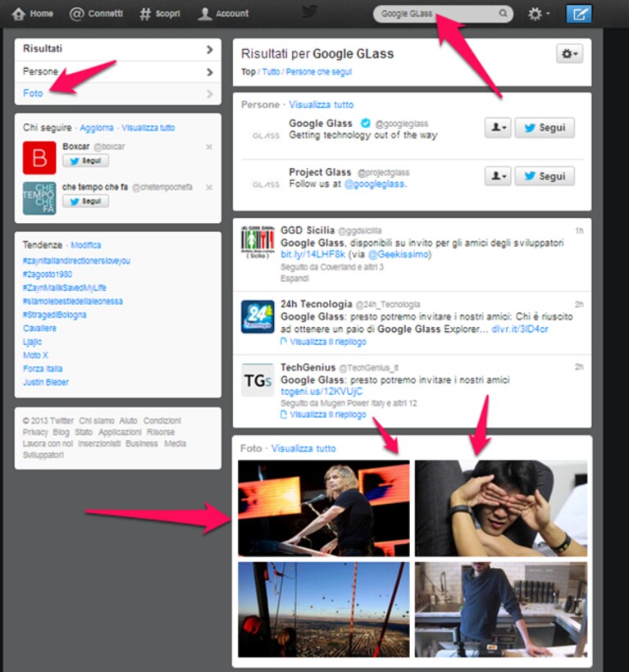This screenshot has width=629, height=672.
Task: Open photo of man covering eyes
Action: 501,508
